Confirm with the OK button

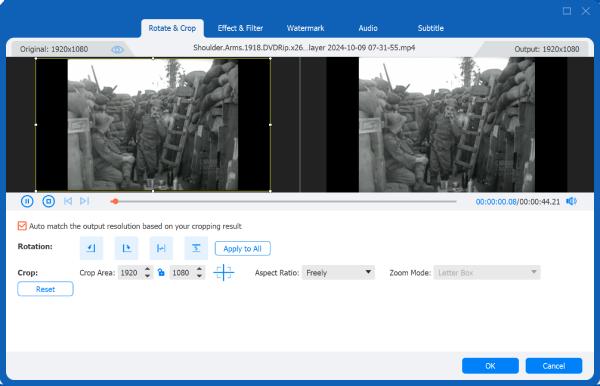coord(490,366)
